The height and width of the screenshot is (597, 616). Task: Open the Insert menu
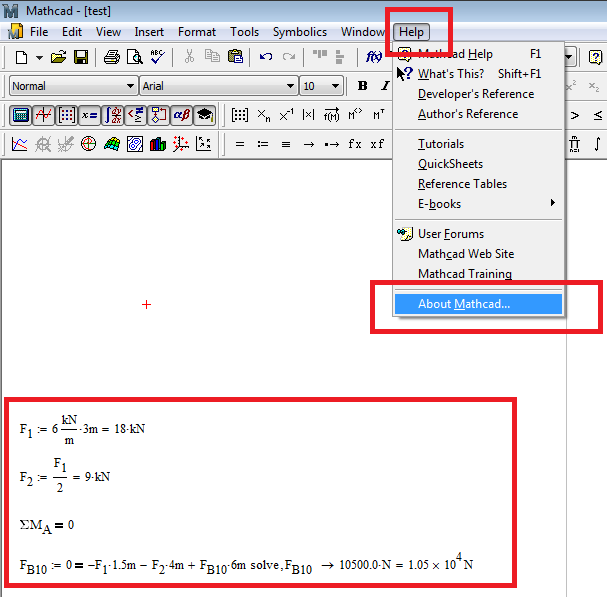coord(149,32)
